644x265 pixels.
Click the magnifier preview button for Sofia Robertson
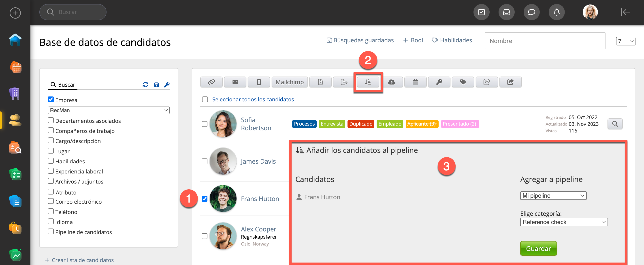pyautogui.click(x=615, y=124)
